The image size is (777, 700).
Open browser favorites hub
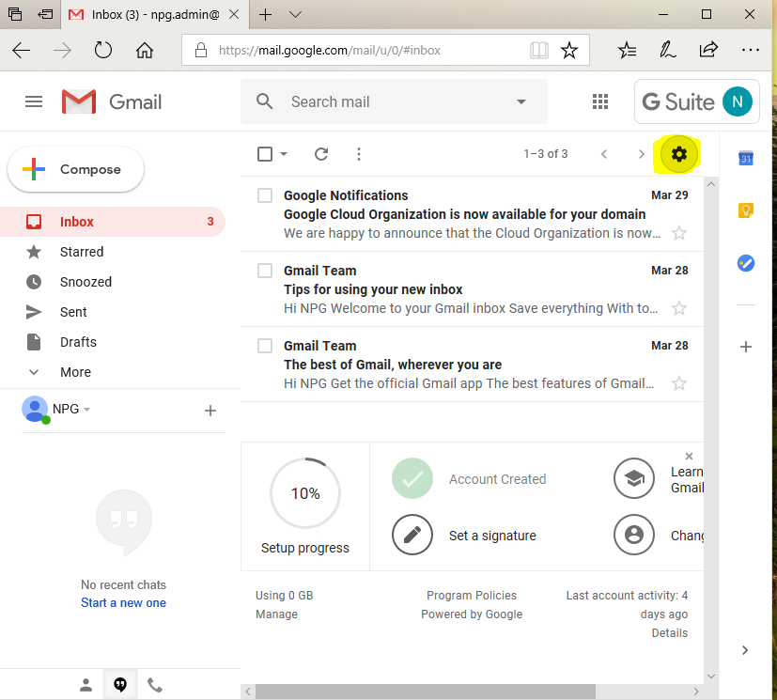click(x=627, y=50)
